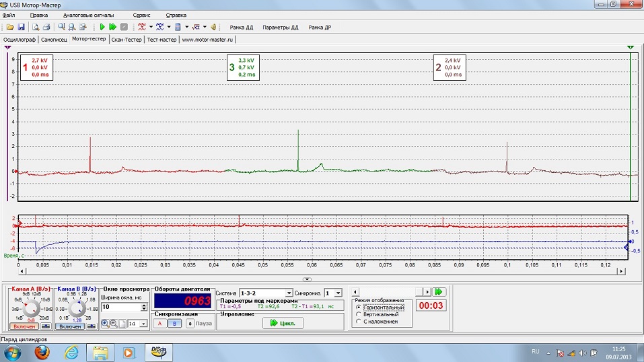The height and width of the screenshot is (362, 644).
Task: Open the Сервис menu
Action: [141, 15]
